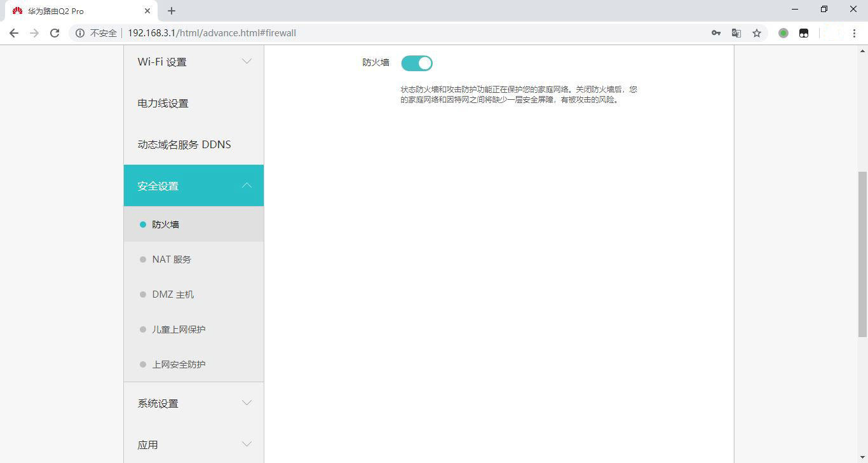
Task: Click the 系统设置 menu label
Action: tap(158, 403)
